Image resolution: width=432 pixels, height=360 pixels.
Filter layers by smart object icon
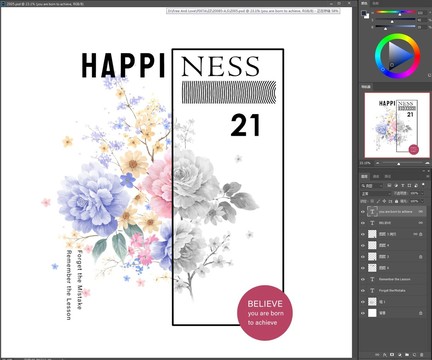click(x=416, y=186)
